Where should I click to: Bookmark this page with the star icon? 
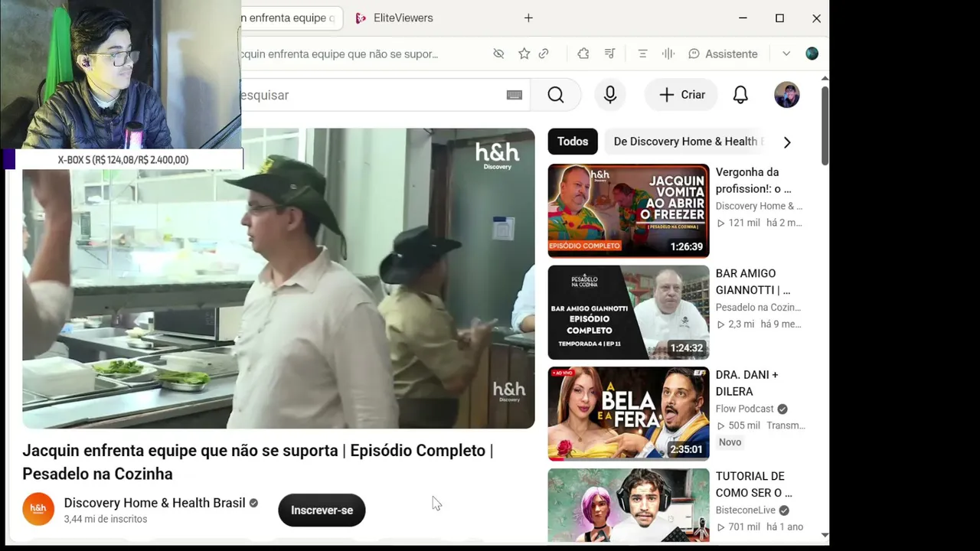pyautogui.click(x=524, y=54)
